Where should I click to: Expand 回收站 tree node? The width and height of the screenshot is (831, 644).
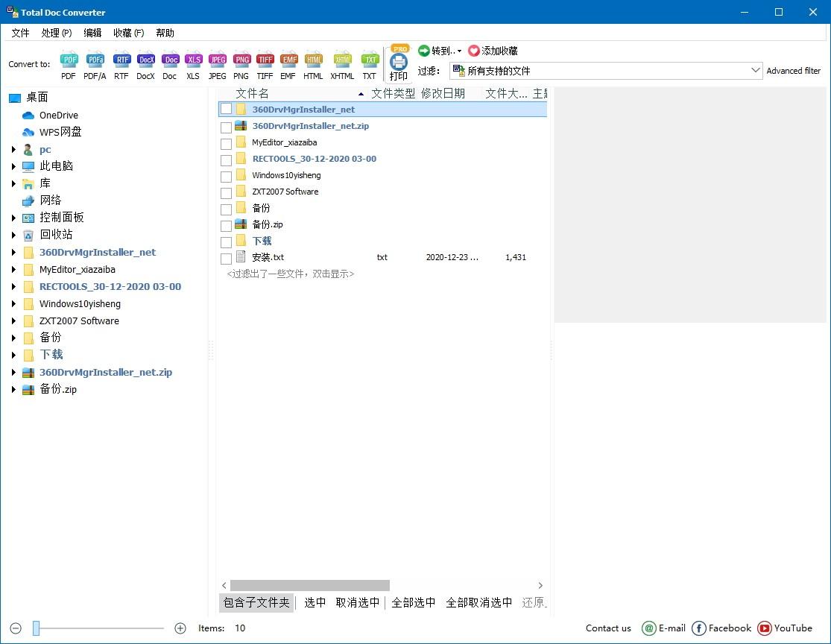pyautogui.click(x=13, y=235)
